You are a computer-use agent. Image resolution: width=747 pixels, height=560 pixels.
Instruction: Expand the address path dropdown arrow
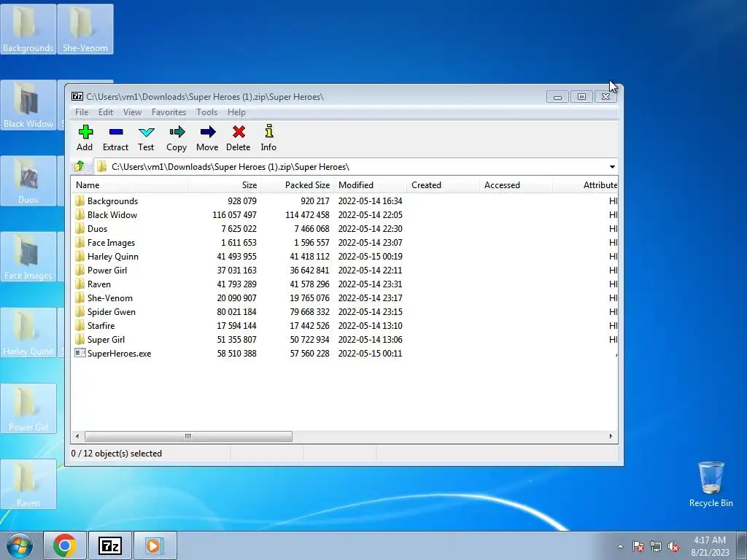(612, 167)
